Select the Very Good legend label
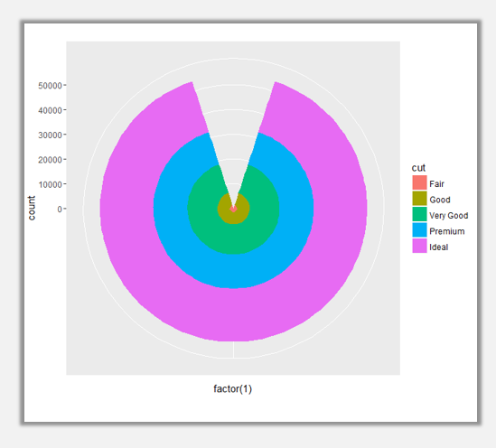The image size is (496, 448). [448, 215]
